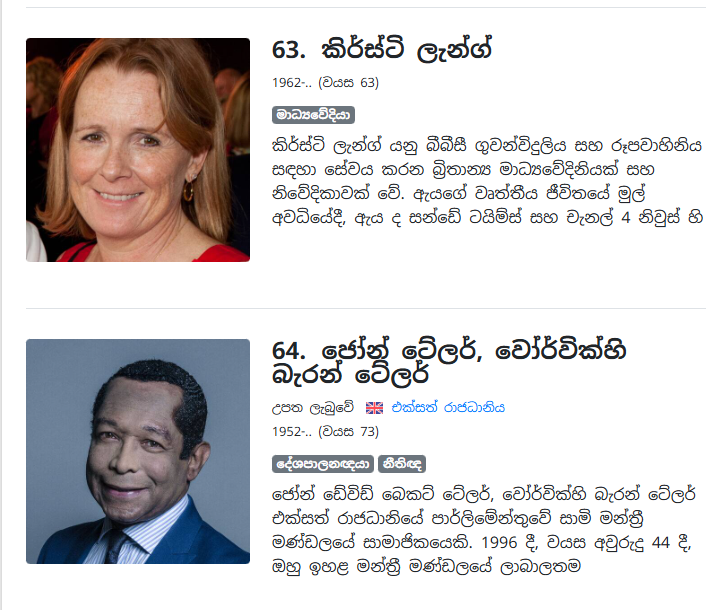Viewport: 727px width, 610px height.
Task: Click the number 64. in heading
Action: coord(289,351)
